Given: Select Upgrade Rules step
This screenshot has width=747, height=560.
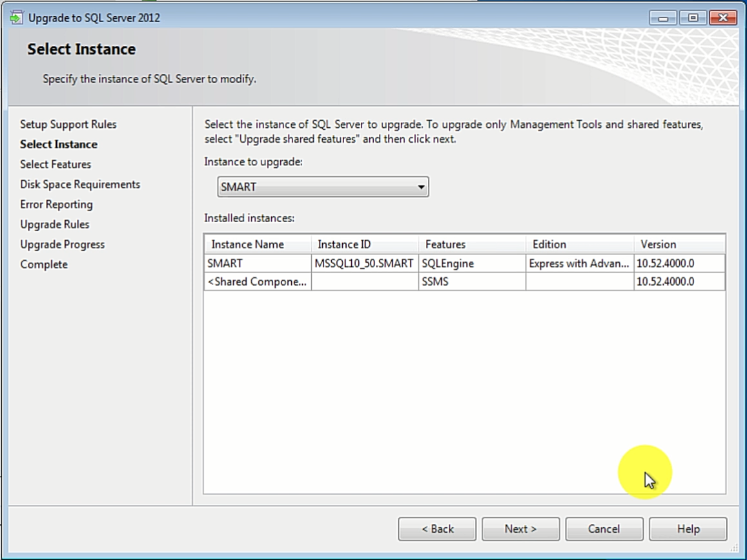Looking at the screenshot, I should (54, 225).
